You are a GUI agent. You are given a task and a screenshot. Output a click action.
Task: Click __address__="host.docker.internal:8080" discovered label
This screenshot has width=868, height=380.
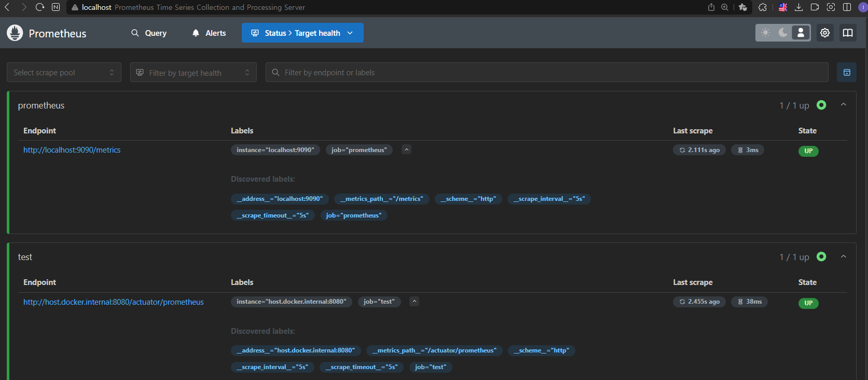coord(296,350)
